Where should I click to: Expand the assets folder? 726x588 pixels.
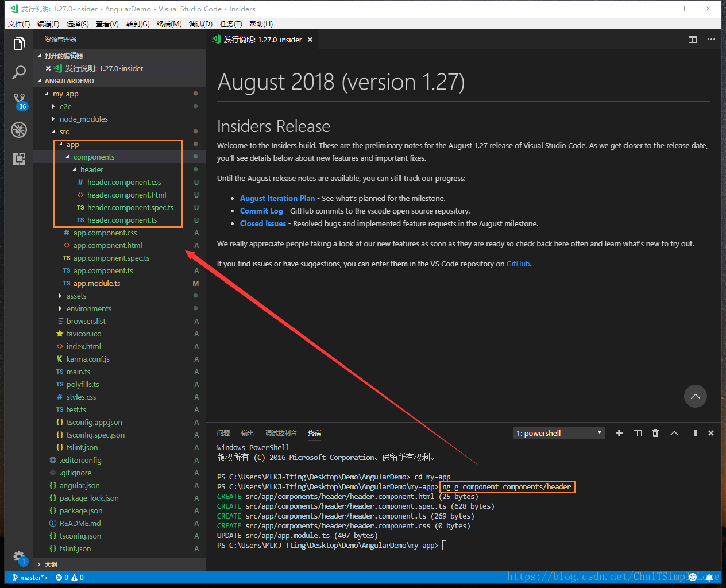pos(119,296)
